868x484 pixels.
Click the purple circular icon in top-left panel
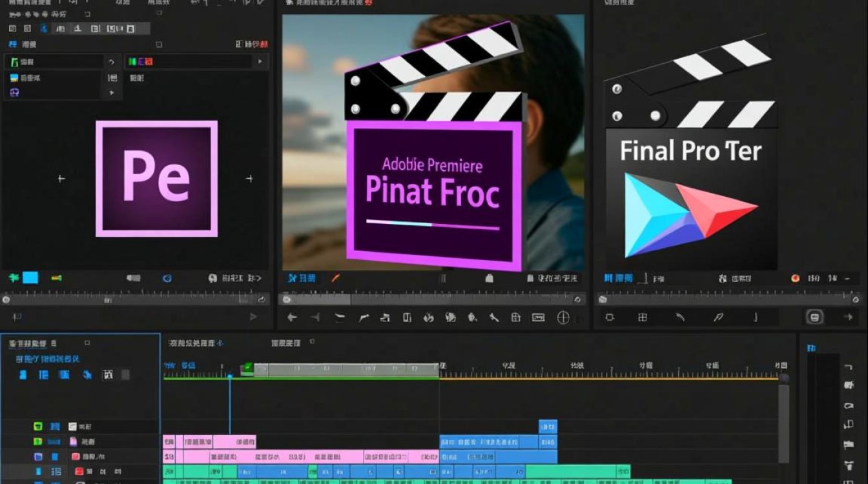14,93
